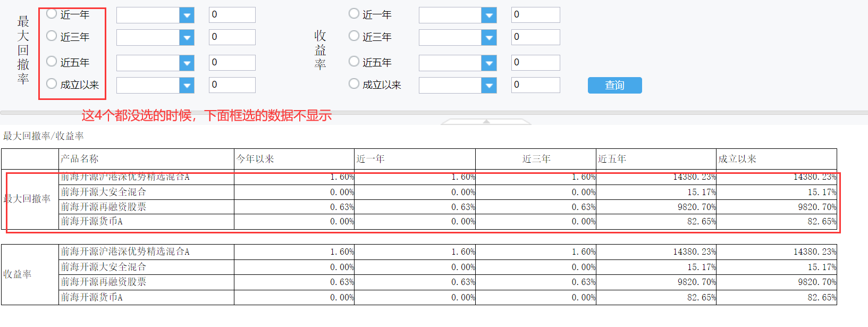Focus the 近三年 value field for 收益率

coord(536,37)
